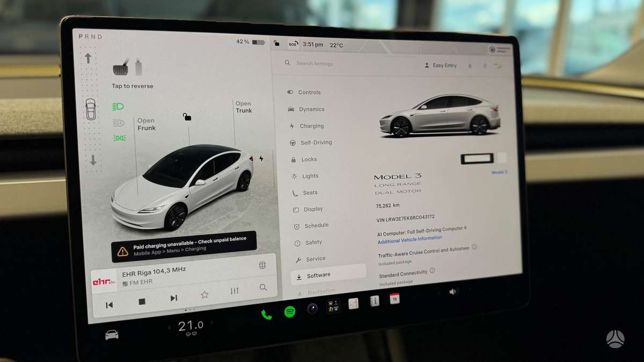Tap the car controls icon in bottom bar
Viewport: 644px width, 362px height.
pyautogui.click(x=112, y=335)
